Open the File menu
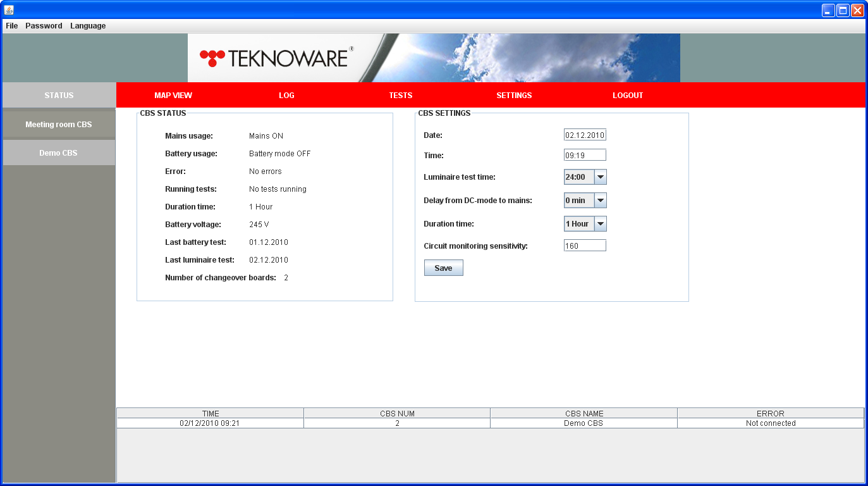 (12, 26)
